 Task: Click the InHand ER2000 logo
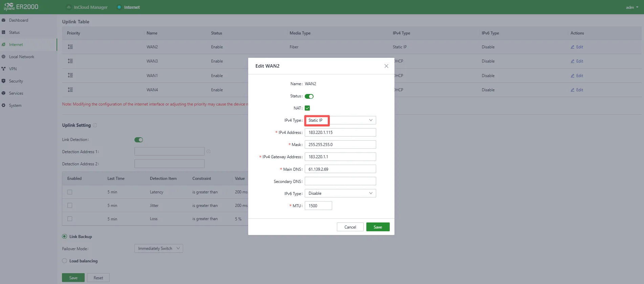21,7
